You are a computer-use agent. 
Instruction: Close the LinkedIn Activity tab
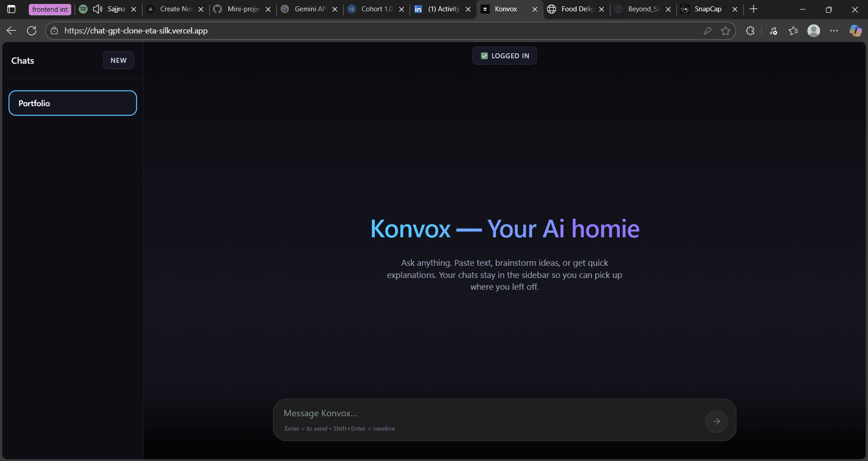(468, 9)
